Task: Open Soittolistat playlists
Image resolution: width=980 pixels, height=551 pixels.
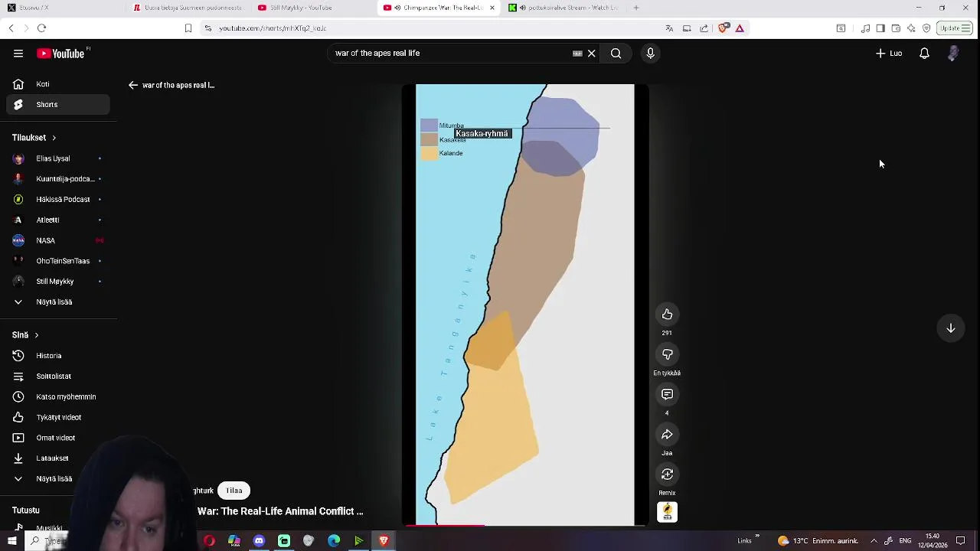Action: tap(58, 377)
